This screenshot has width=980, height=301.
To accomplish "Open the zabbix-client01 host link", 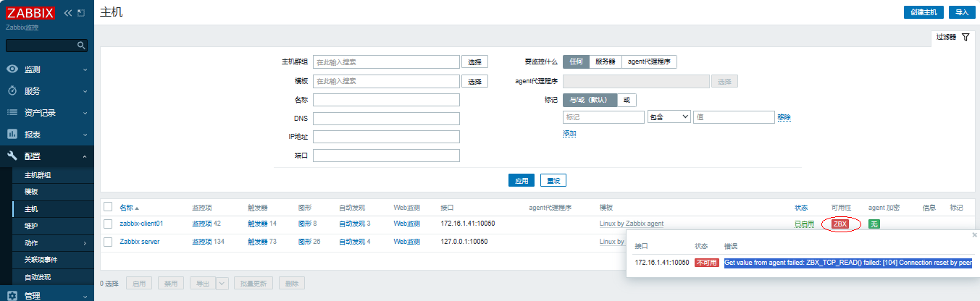I will [141, 224].
